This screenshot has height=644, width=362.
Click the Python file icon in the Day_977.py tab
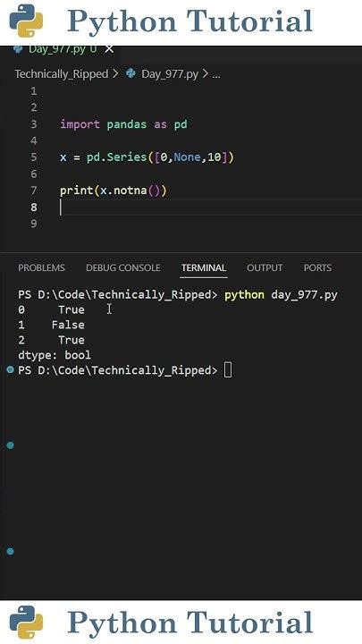click(x=18, y=49)
